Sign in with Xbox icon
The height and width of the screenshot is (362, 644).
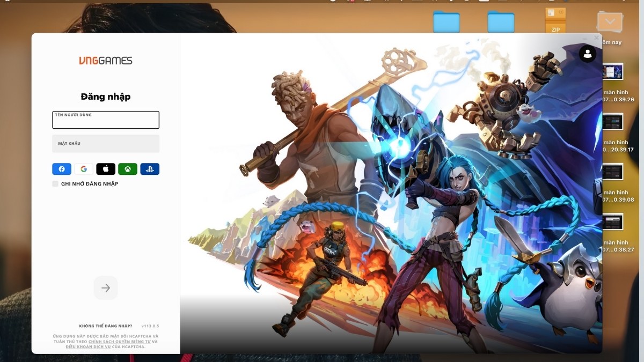[x=128, y=169]
